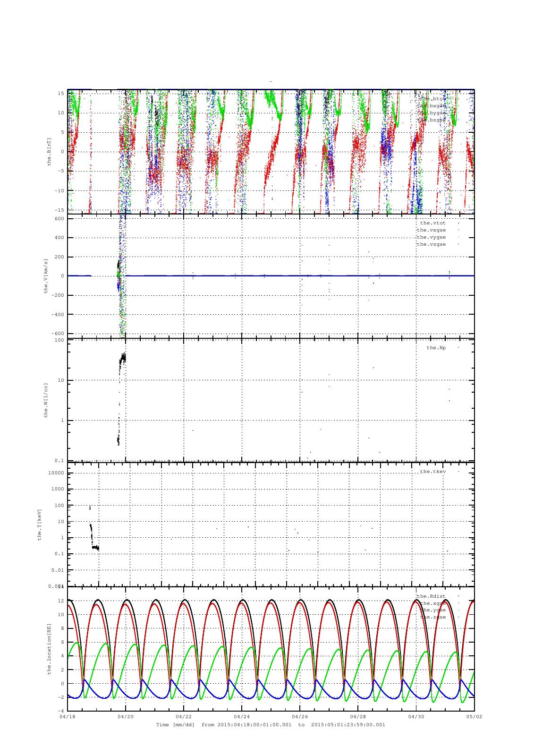Viewport: 534px width, 756px height.
Task: Select the 04/24 date tick label
Action: tap(241, 716)
